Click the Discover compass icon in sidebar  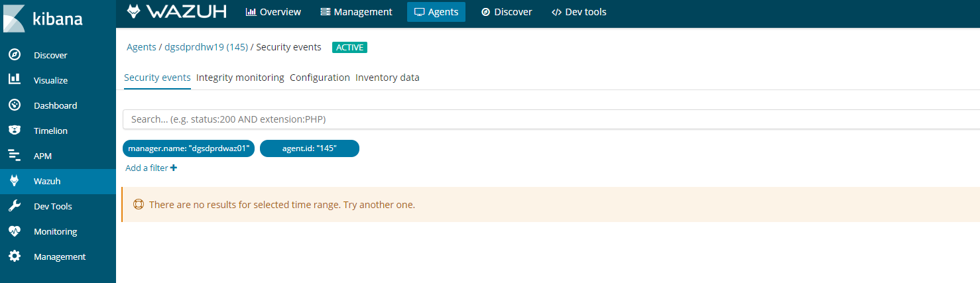pyautogui.click(x=14, y=55)
